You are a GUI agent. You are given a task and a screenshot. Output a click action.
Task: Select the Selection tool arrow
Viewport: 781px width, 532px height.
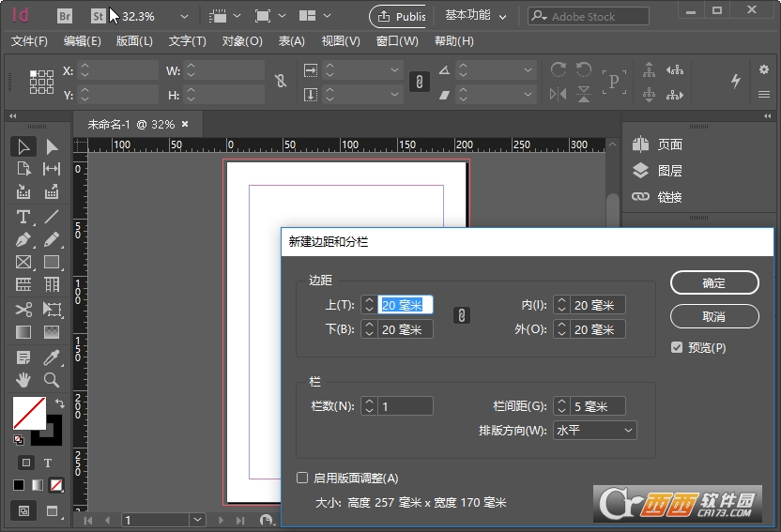click(x=23, y=146)
